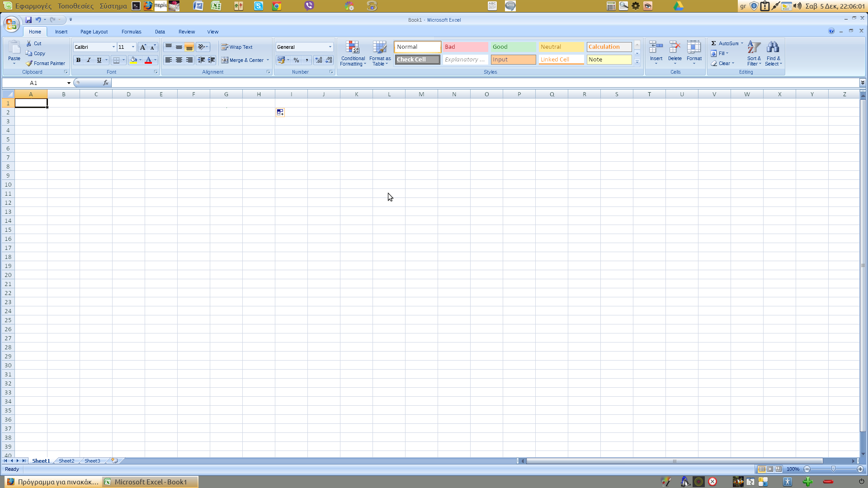Apply the Linked Cell style
Viewport: 868px width, 488px height.
(561, 60)
